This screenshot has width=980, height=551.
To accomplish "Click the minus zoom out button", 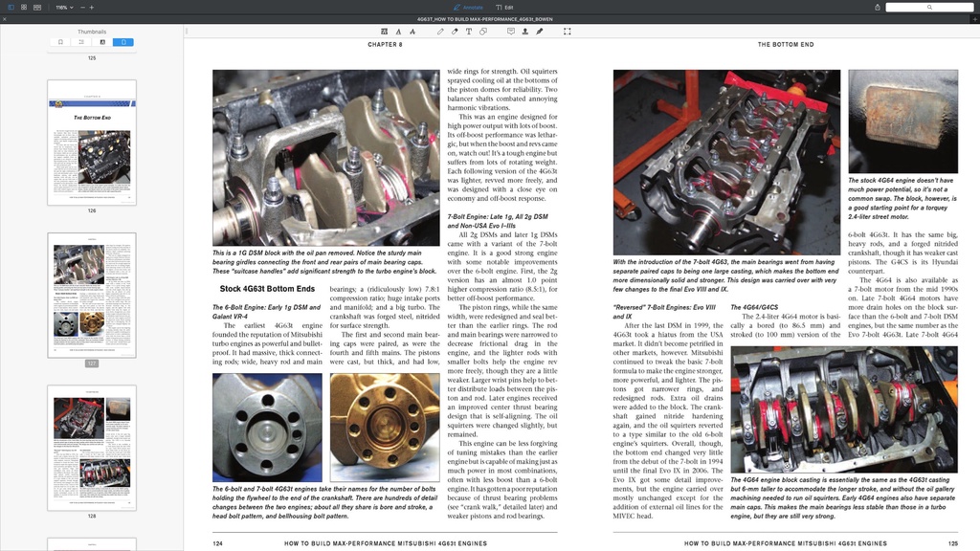I will click(x=82, y=8).
